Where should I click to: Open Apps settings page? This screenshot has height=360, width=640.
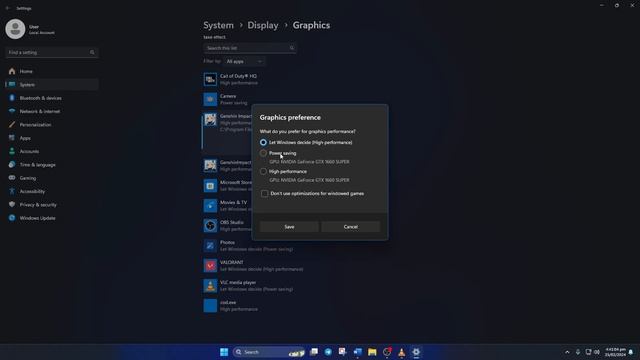tap(51, 138)
